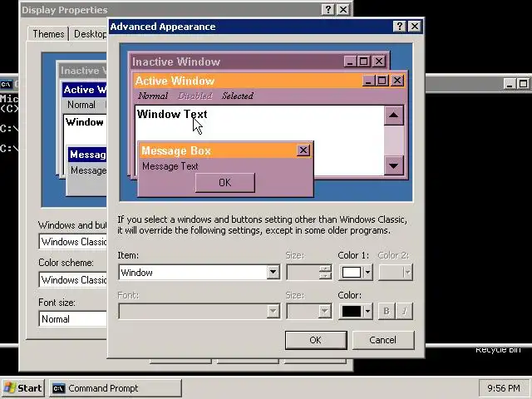This screenshot has width=532, height=399.
Task: Click Active Window preview close icon
Action: pos(397,81)
